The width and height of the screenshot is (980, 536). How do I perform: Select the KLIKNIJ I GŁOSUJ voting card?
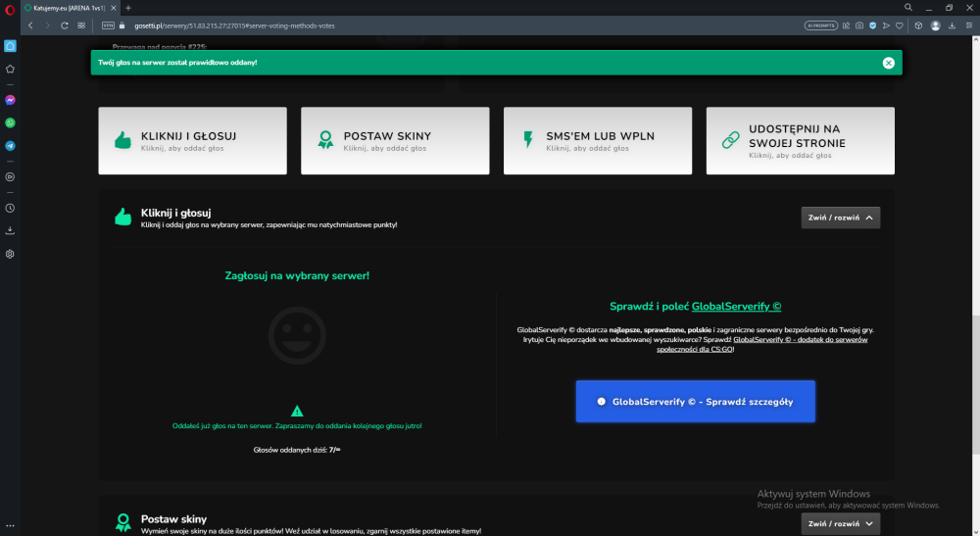pyautogui.click(x=192, y=140)
